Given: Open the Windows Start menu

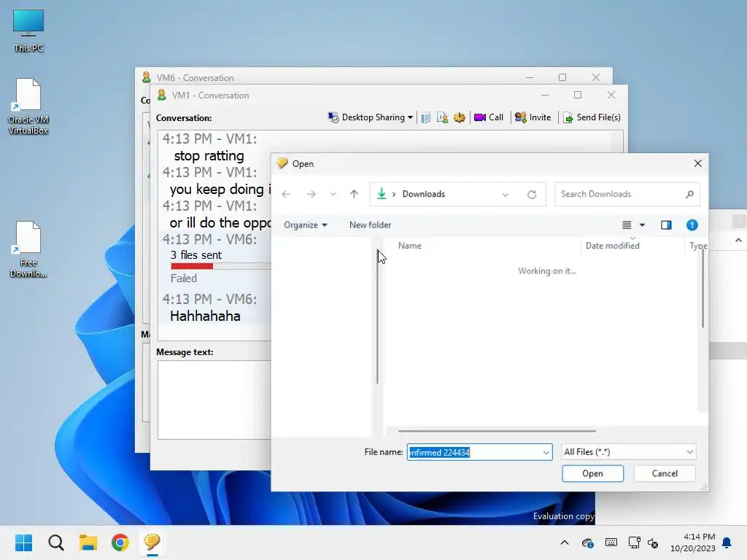Looking at the screenshot, I should 24,542.
